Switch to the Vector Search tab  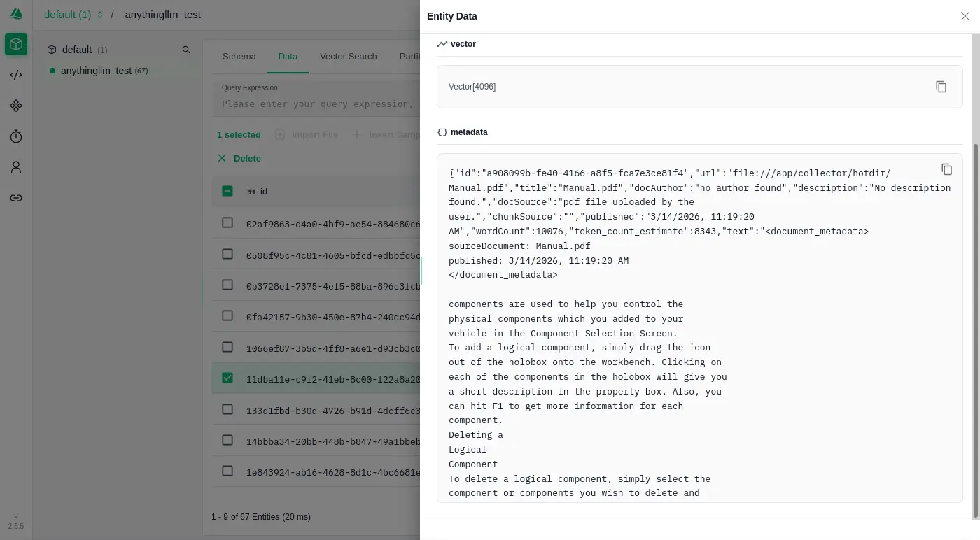(348, 57)
